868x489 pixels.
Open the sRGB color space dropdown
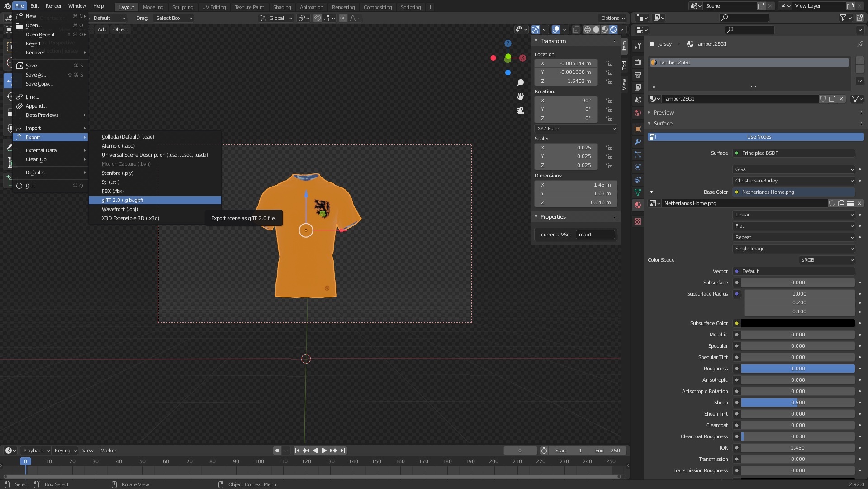tap(826, 260)
